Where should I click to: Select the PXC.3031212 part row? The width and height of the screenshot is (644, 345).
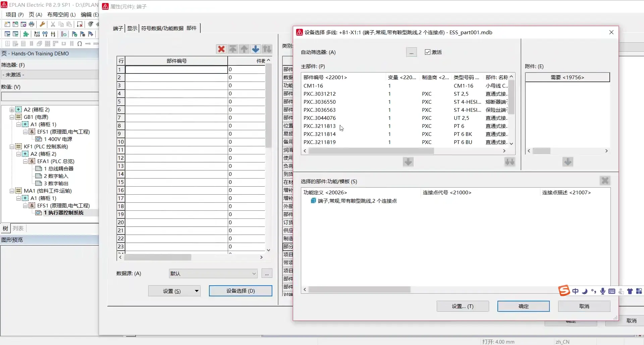pyautogui.click(x=405, y=94)
